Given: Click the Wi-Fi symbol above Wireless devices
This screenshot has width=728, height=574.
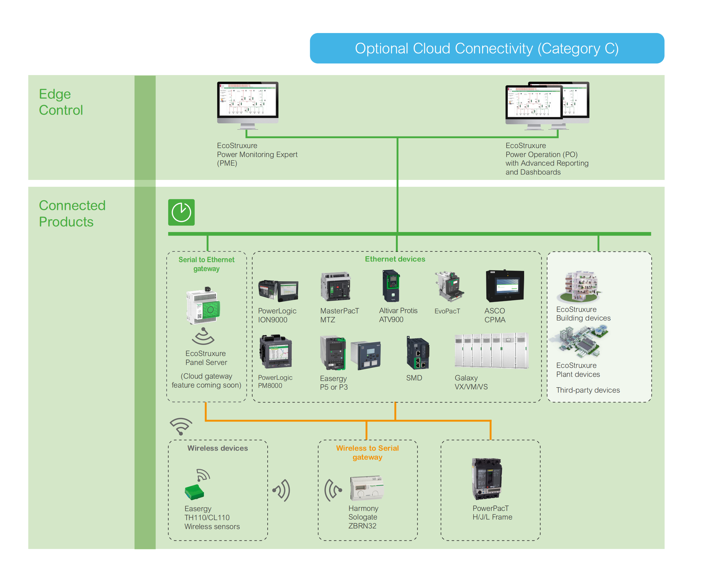Looking at the screenshot, I should (181, 426).
